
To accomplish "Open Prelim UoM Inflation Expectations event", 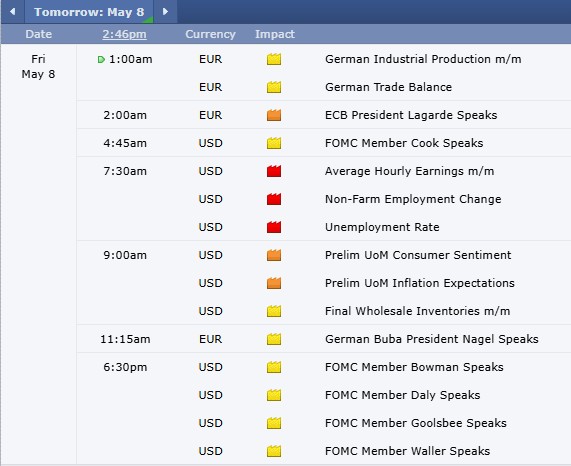I will tap(420, 284).
